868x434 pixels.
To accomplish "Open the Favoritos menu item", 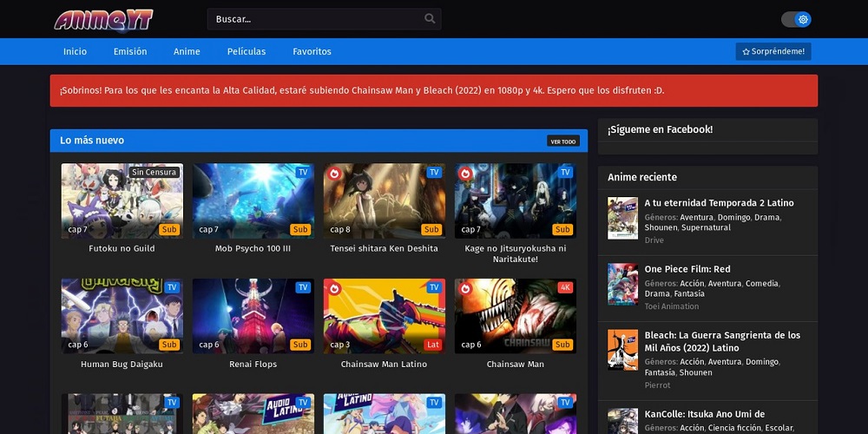I will (312, 51).
